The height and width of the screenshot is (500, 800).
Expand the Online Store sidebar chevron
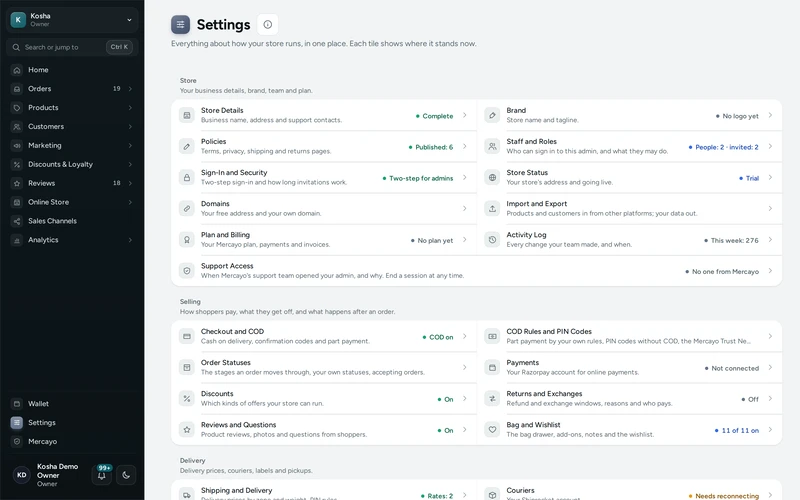click(x=130, y=202)
